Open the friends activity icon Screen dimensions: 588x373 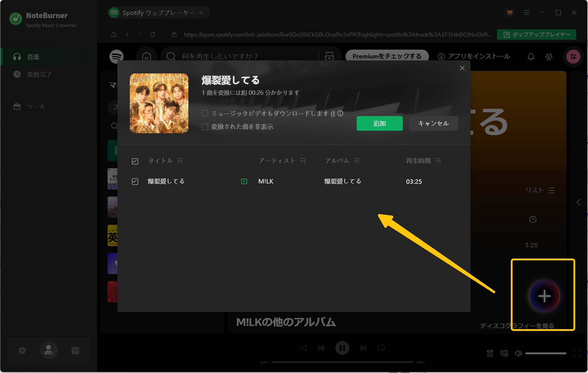[x=549, y=57]
